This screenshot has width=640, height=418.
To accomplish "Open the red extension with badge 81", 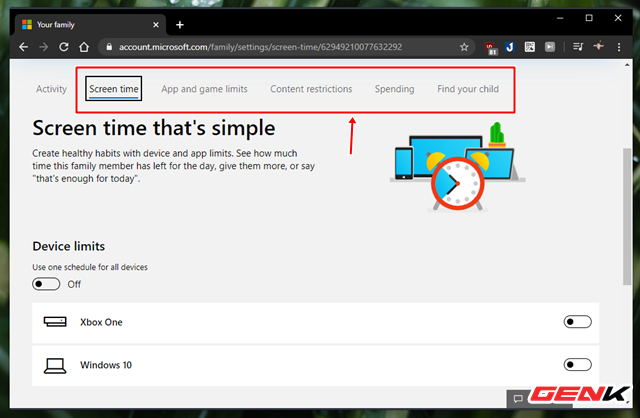I will 491,48.
